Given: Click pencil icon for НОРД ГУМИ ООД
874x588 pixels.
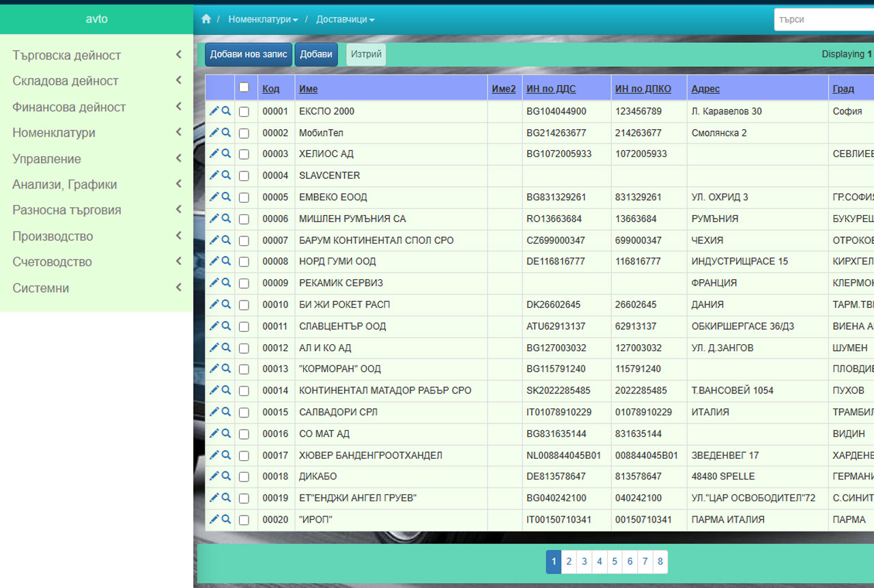Looking at the screenshot, I should 214,261.
